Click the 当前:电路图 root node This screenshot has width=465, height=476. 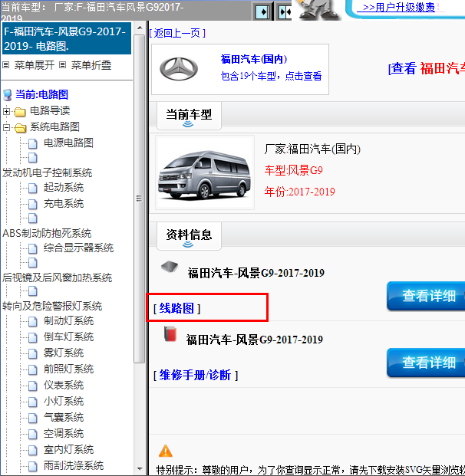coord(41,94)
